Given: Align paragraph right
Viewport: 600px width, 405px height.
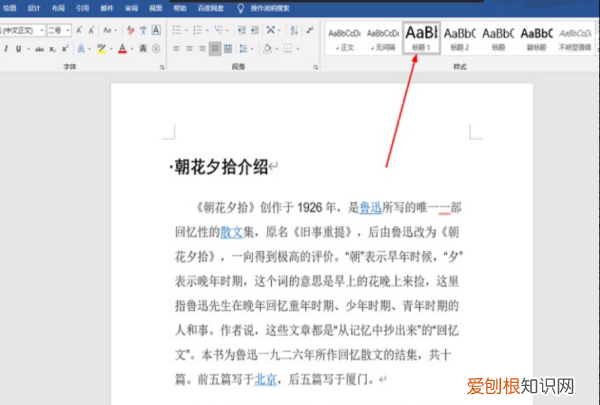Looking at the screenshot, I should (202, 49).
